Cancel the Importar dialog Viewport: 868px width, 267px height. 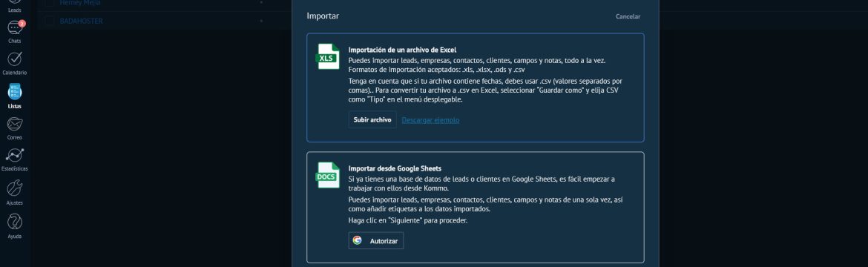coord(628,16)
